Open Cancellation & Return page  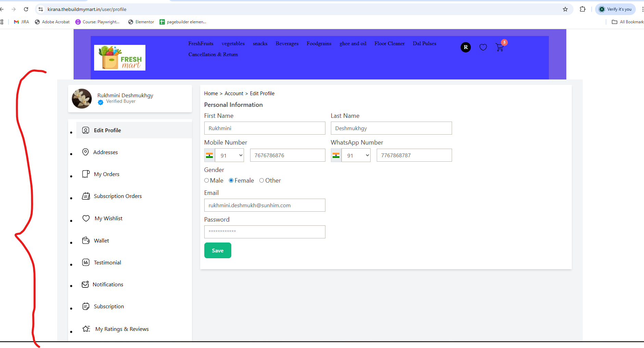(213, 54)
